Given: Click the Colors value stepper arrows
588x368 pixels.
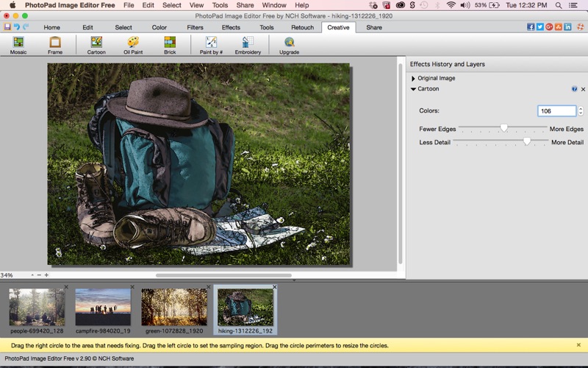Looking at the screenshot, I should coord(581,111).
